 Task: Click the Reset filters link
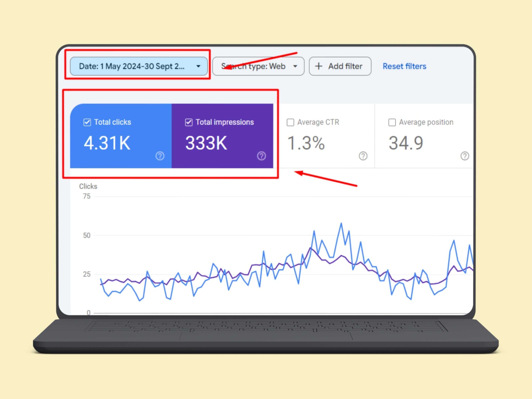404,66
